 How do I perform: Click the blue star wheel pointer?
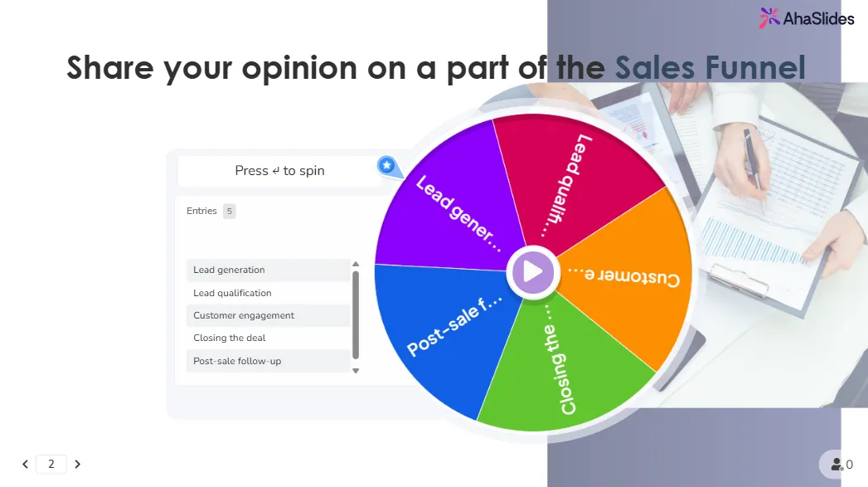[x=386, y=165]
